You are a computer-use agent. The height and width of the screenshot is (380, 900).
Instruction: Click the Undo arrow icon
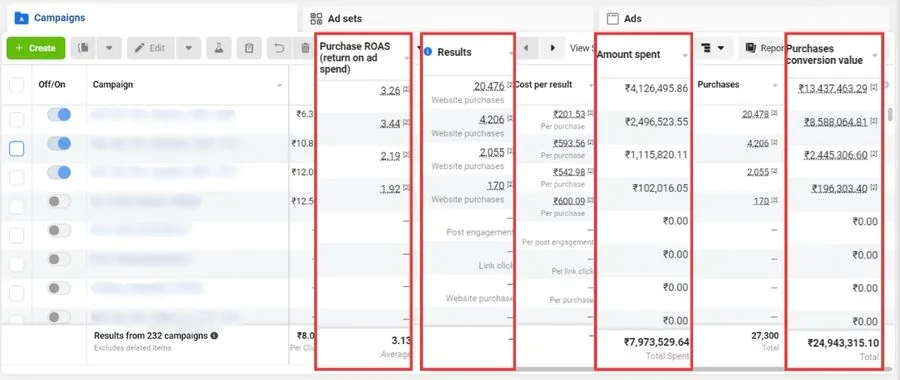pos(280,48)
